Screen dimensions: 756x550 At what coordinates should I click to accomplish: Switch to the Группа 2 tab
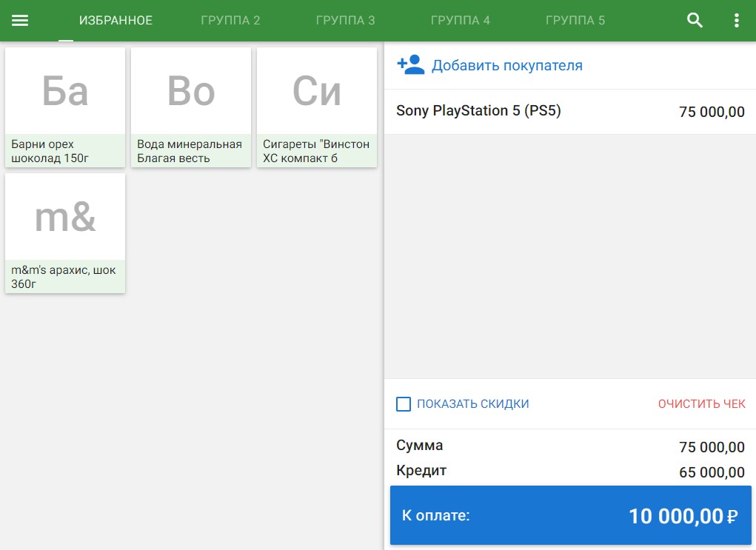pyautogui.click(x=230, y=21)
